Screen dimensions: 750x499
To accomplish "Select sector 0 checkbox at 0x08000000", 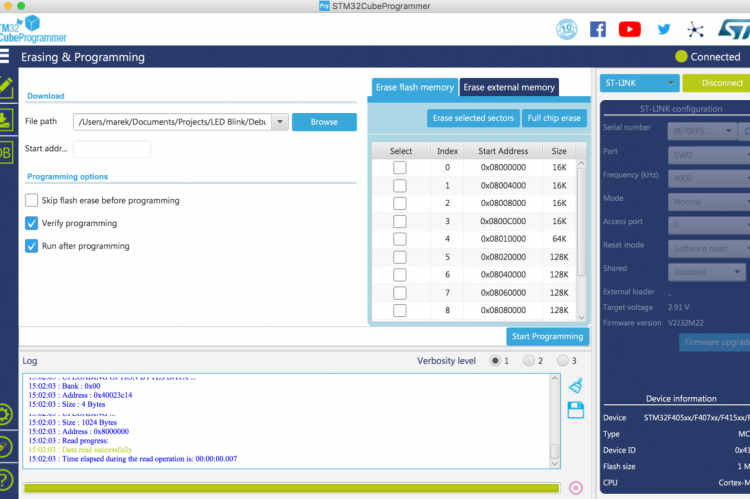I will (x=400, y=167).
